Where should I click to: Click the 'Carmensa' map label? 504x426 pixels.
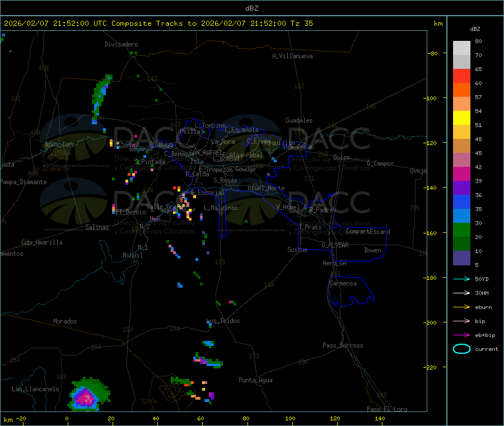pos(343,283)
